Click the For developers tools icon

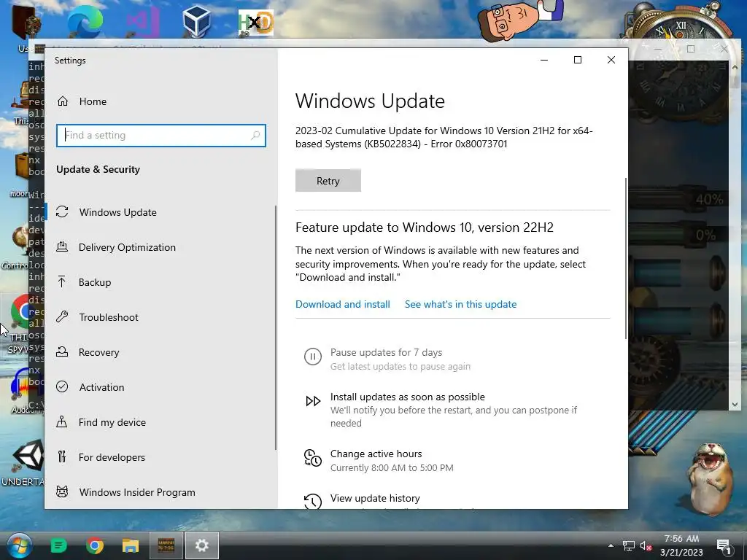click(62, 456)
